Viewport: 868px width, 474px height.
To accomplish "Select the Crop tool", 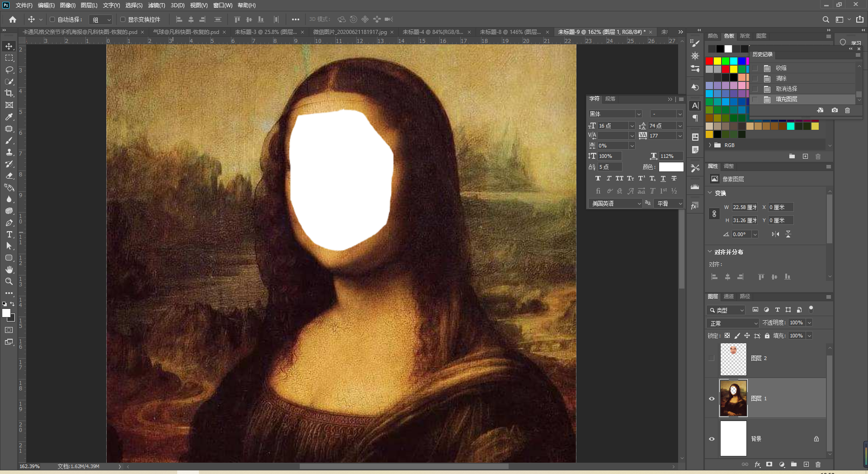I will (9, 93).
